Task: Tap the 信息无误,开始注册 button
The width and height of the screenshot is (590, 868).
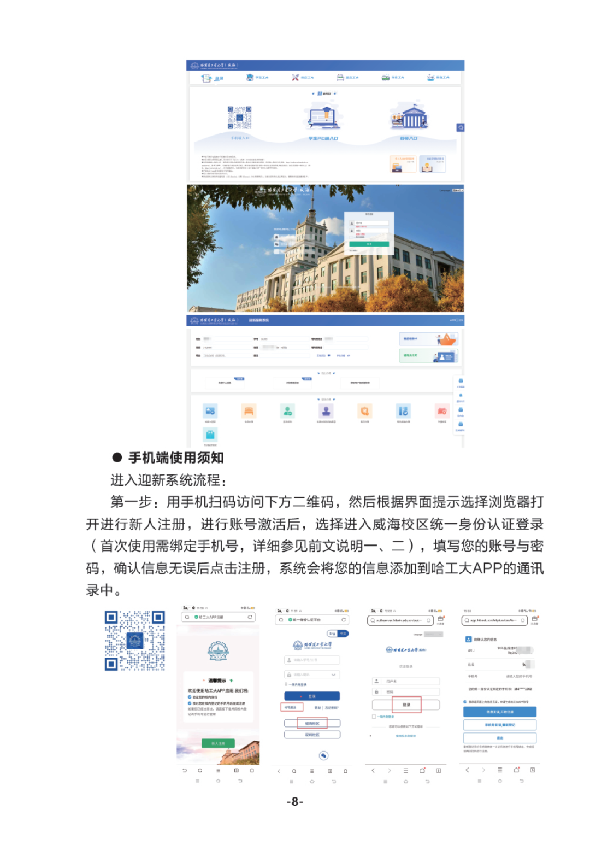Action: click(x=500, y=712)
